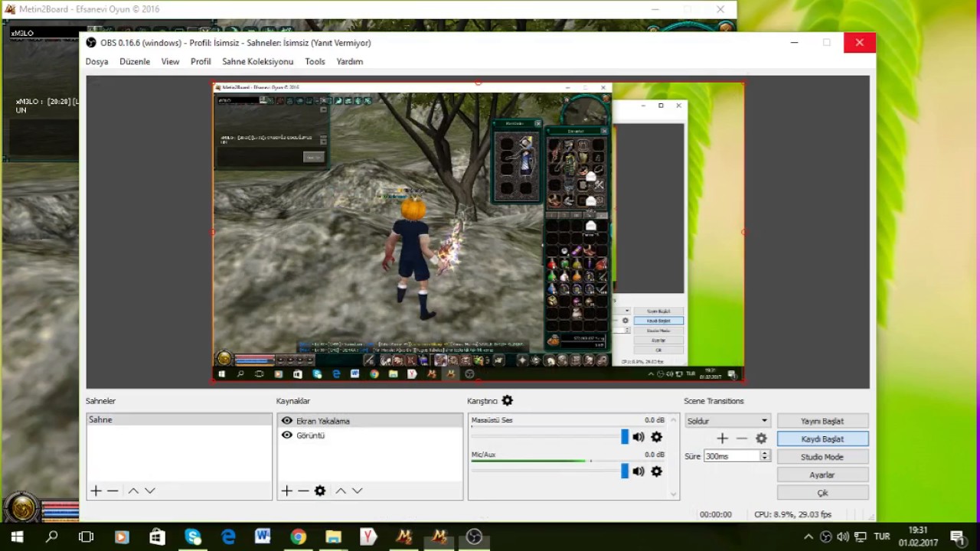Open Windows Store from taskbar
The image size is (980, 551).
point(157,537)
